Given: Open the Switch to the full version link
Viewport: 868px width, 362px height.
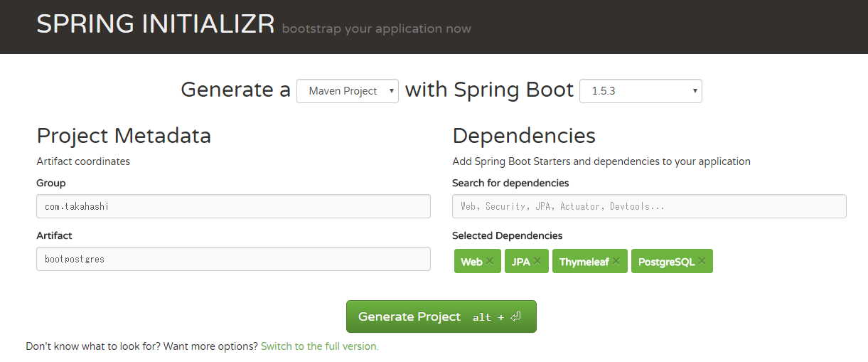Looking at the screenshot, I should tap(320, 346).
